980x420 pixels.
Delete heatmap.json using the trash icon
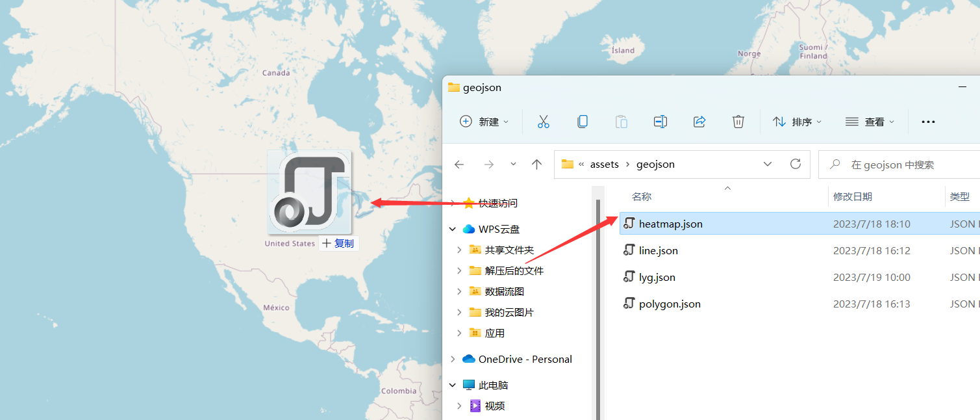coord(738,122)
